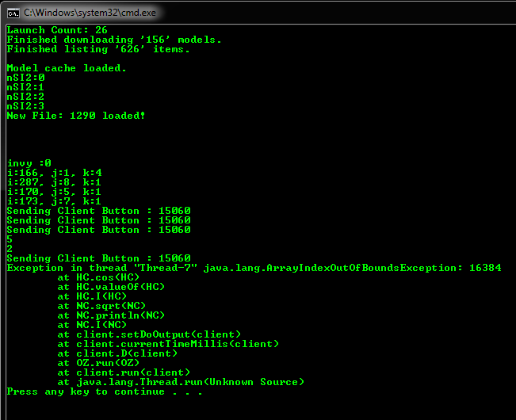Click the 'i:173, j:7, k:1' line
The width and height of the screenshot is (516, 420).
click(54, 201)
